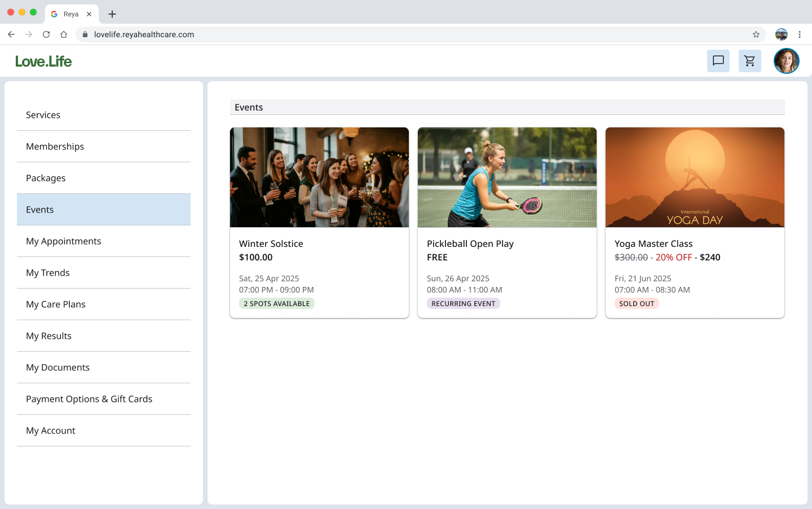Click the user profile avatar
Screen dimensions: 812x509
[786, 61]
